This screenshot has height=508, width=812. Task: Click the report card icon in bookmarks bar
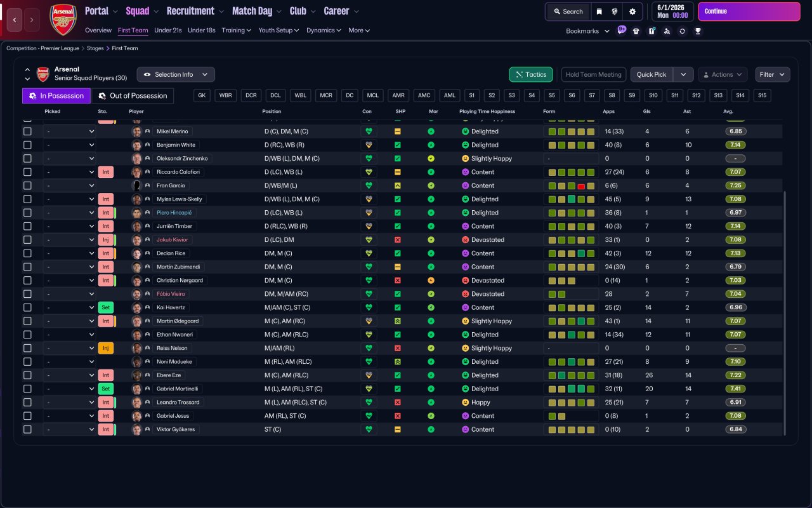[652, 31]
